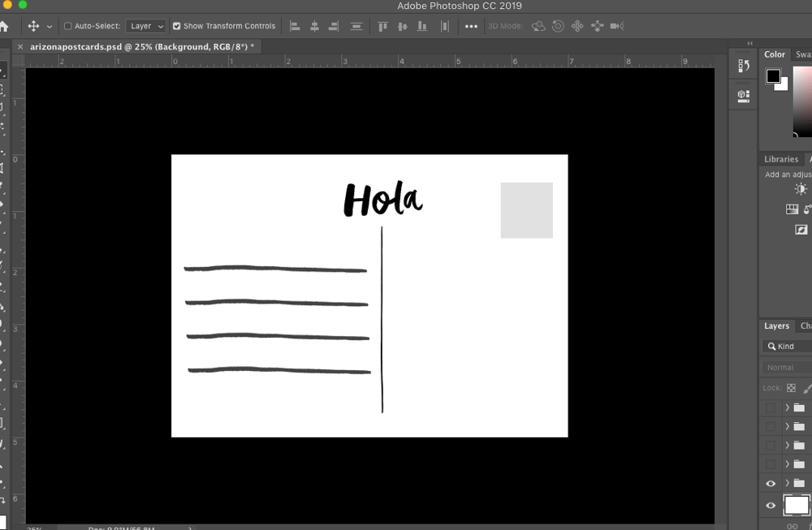Open the Normal blend mode dropdown
This screenshot has height=530, width=812.
tap(787, 368)
